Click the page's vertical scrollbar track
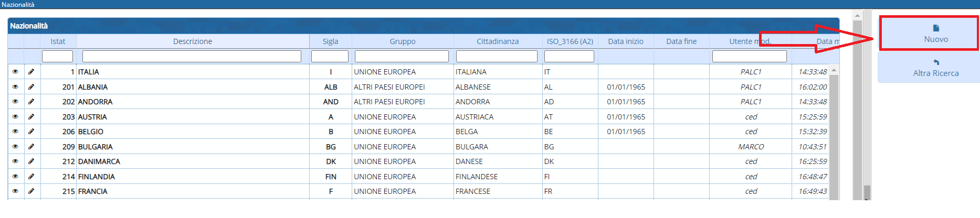 coord(858,105)
